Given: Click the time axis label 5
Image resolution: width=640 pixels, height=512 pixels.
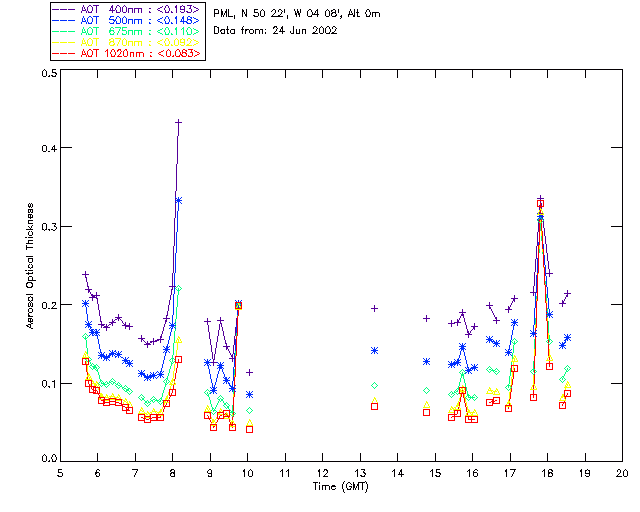Looking at the screenshot, I should tap(60, 473).
